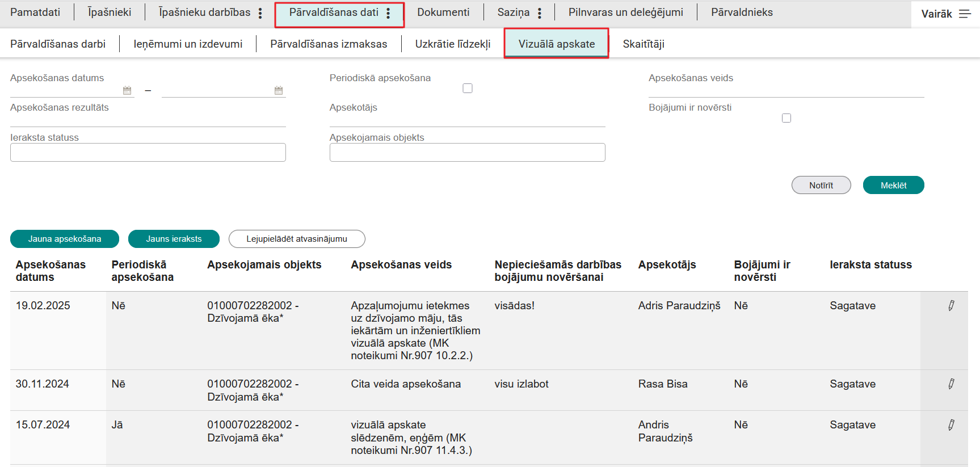This screenshot has height=467, width=980.
Task: Open the Ieraksta statuss selection box
Action: tap(148, 152)
